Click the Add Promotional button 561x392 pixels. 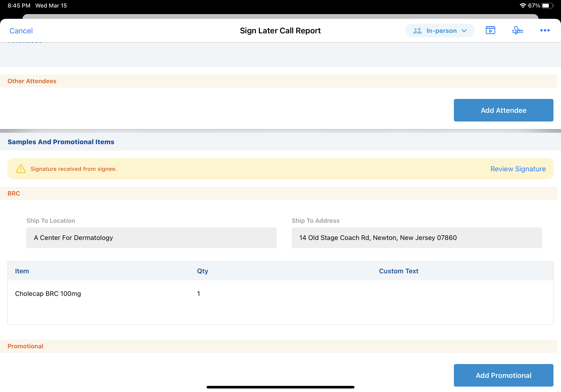(503, 375)
